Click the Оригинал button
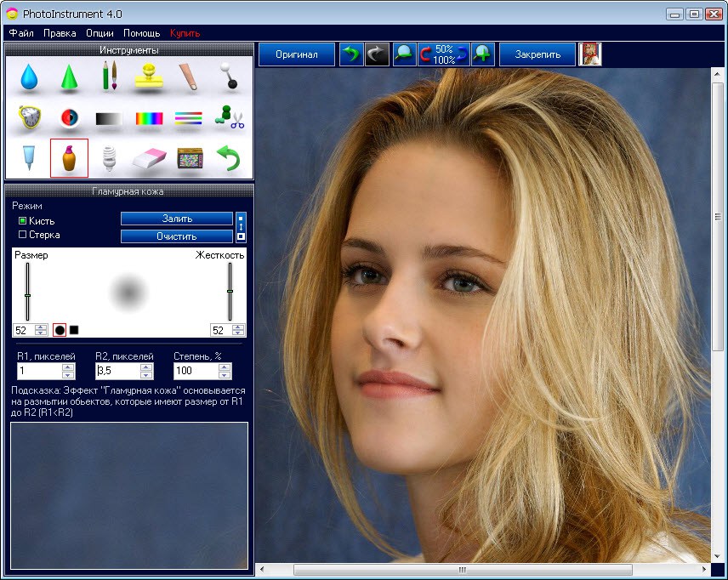This screenshot has width=728, height=580. (x=296, y=54)
